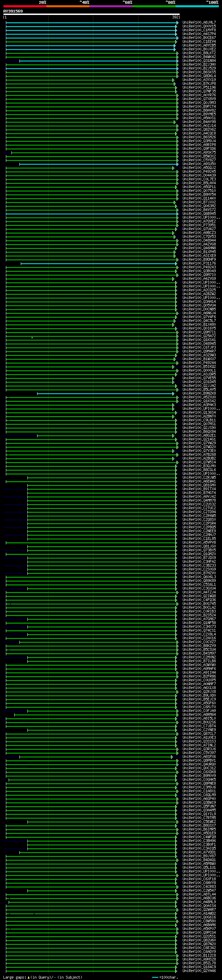Image resolution: width=222 pixels, height=980 pixels.
Task: Select label UniRef100_Q74CS1
Action: pyautogui.click(x=199, y=631)
